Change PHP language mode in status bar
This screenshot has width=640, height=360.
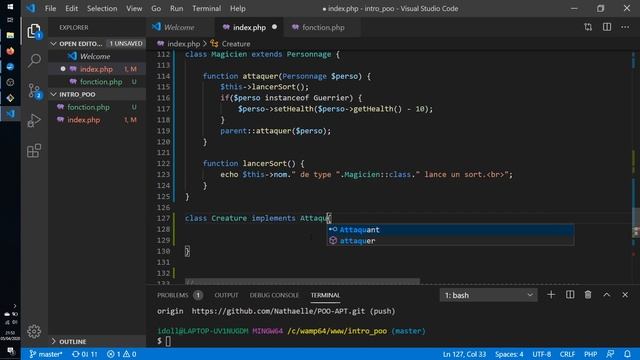tap(591, 354)
